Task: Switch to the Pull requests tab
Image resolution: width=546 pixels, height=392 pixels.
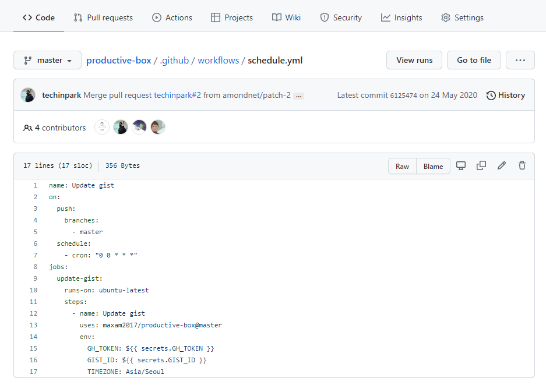Action: (x=103, y=17)
